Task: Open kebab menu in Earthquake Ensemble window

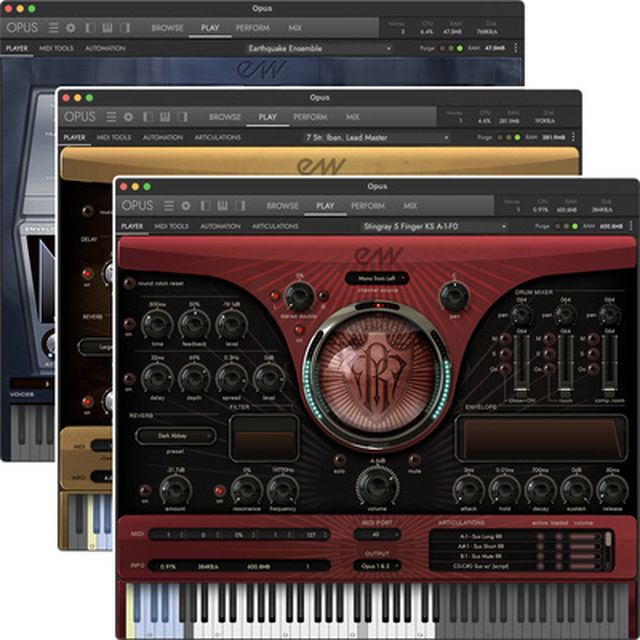Action: [516, 48]
